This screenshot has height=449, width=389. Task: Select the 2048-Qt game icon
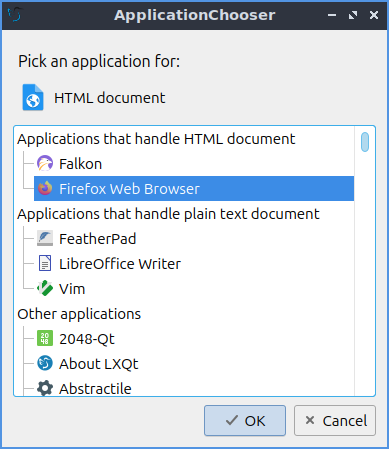tap(45, 339)
